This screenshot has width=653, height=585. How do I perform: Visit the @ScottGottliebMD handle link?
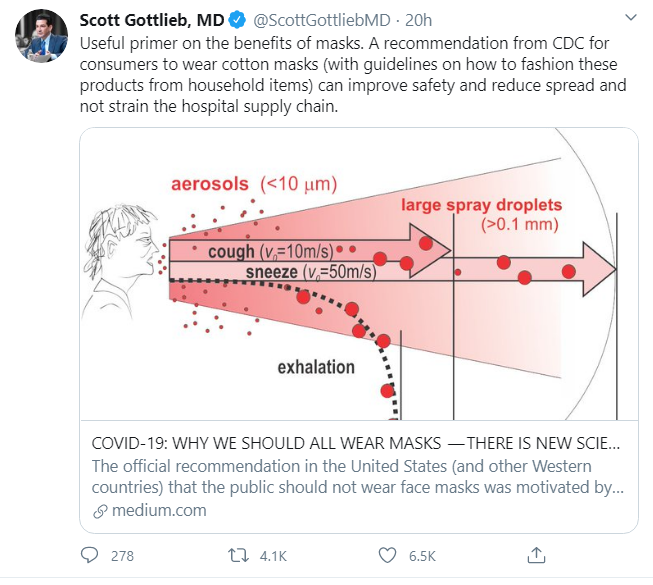click(x=322, y=20)
